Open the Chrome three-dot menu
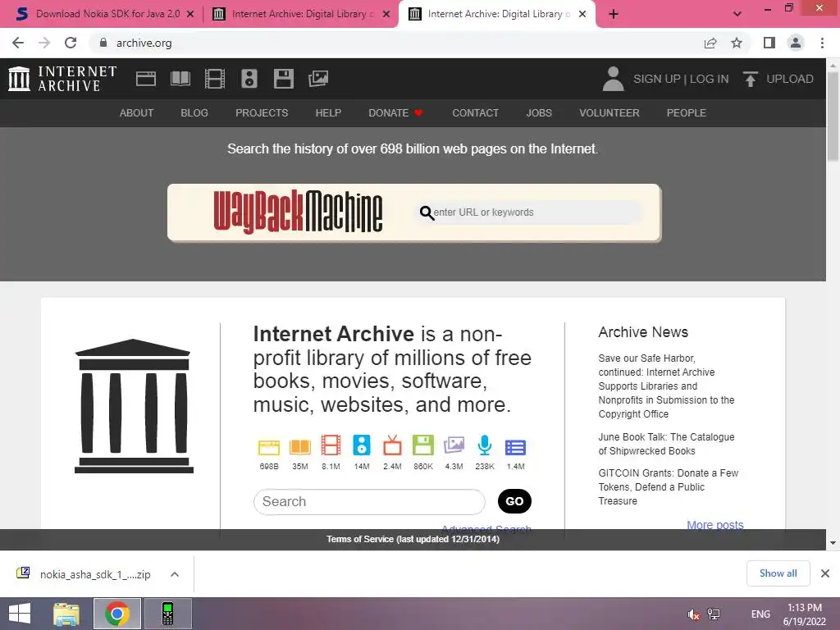840x630 pixels. pos(822,43)
